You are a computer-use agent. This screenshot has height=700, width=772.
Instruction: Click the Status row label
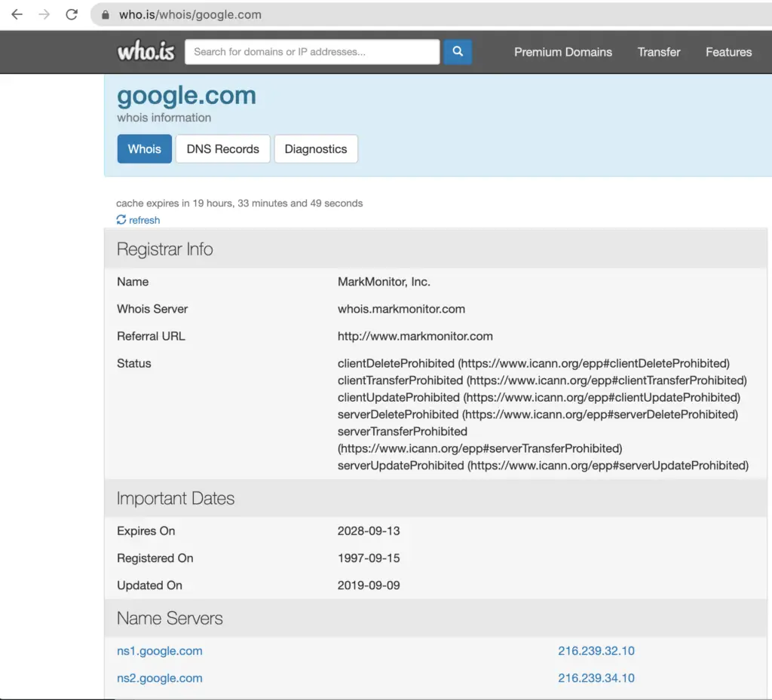click(134, 363)
